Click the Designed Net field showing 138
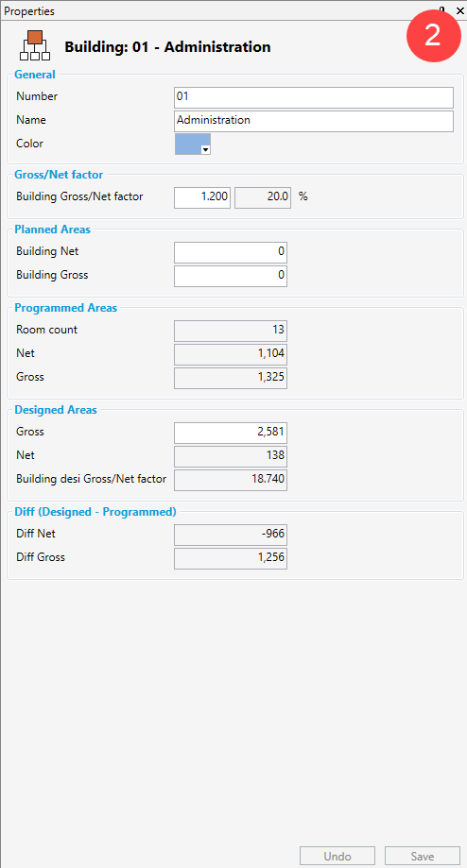This screenshot has height=868, width=467. [231, 457]
